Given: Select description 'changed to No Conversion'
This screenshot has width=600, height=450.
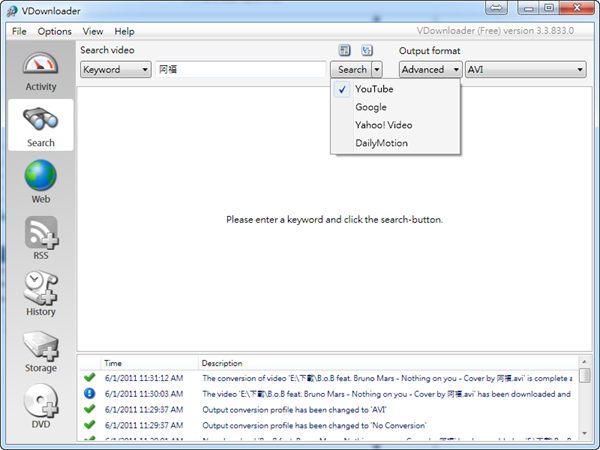Looking at the screenshot, I should (314, 425).
